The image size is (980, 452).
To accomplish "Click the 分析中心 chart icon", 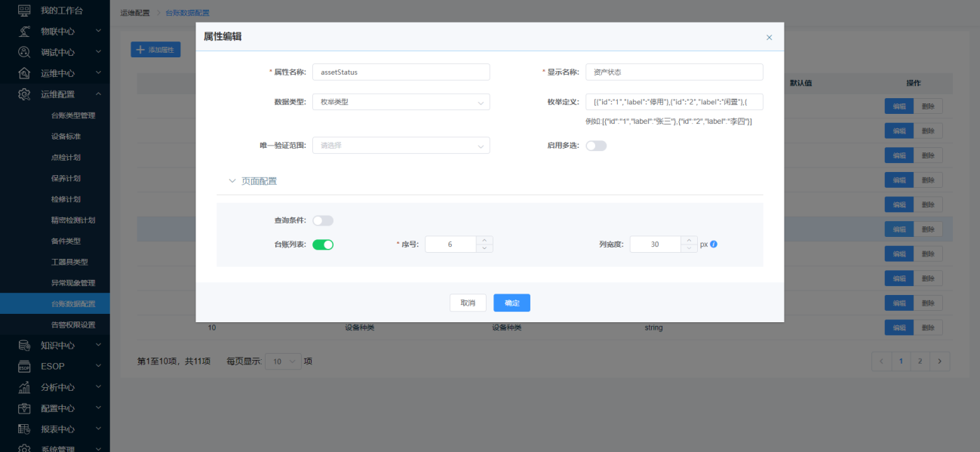I will (x=24, y=387).
